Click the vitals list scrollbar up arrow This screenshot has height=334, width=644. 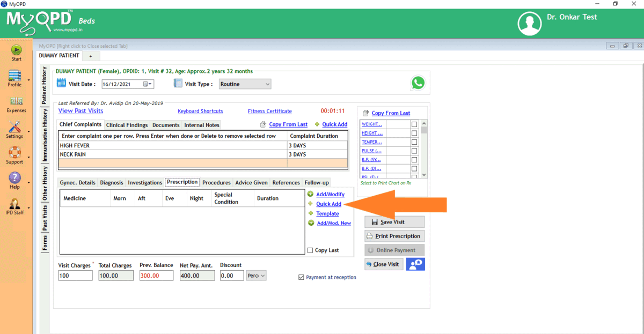(424, 123)
